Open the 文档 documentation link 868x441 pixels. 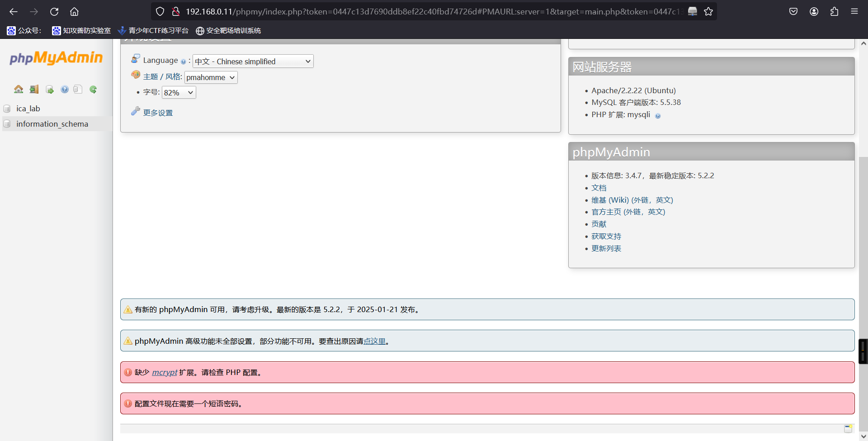tap(599, 188)
